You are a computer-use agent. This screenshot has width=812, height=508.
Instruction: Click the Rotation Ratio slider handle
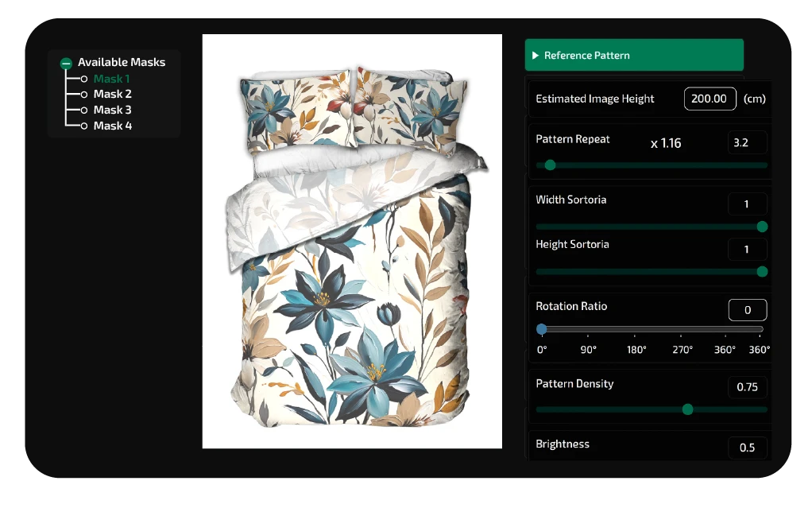[x=542, y=328]
